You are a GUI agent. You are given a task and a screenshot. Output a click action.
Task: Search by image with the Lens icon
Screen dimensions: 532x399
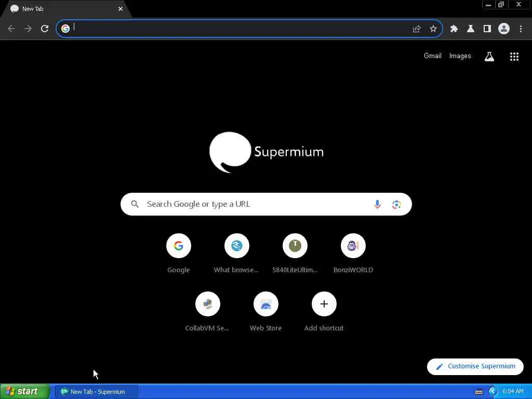tap(396, 204)
